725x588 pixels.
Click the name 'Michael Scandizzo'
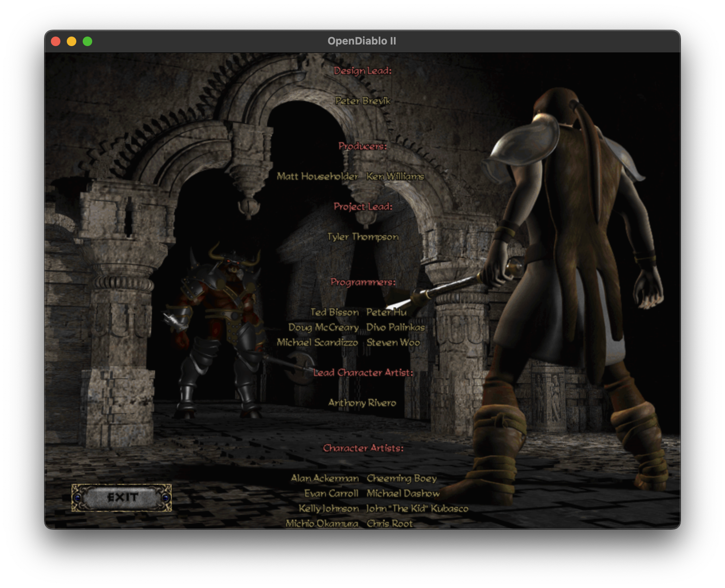coord(318,342)
